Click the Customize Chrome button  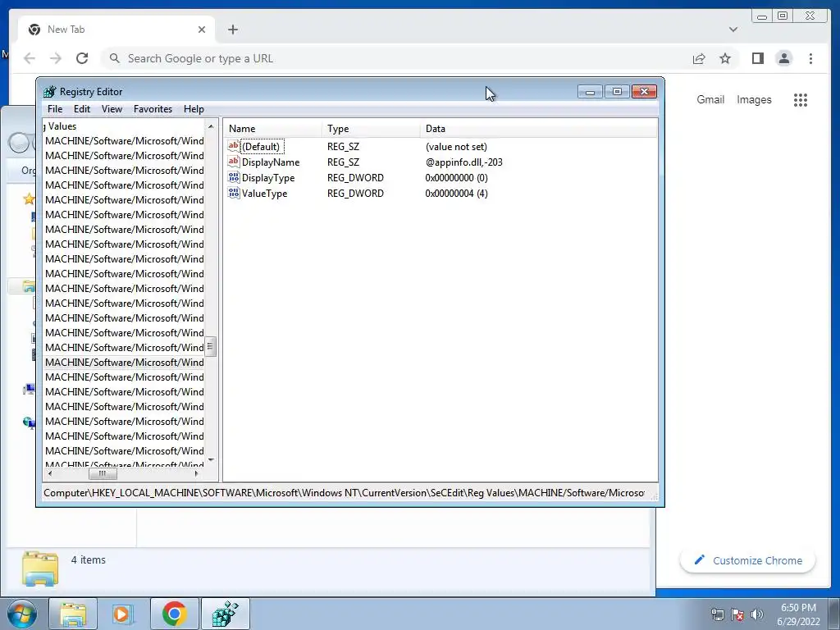[747, 560]
